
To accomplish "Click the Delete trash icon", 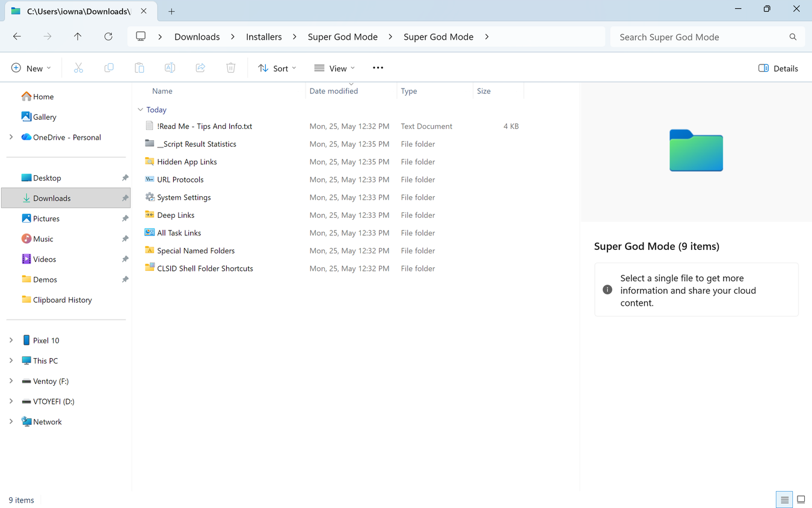I will pyautogui.click(x=230, y=68).
